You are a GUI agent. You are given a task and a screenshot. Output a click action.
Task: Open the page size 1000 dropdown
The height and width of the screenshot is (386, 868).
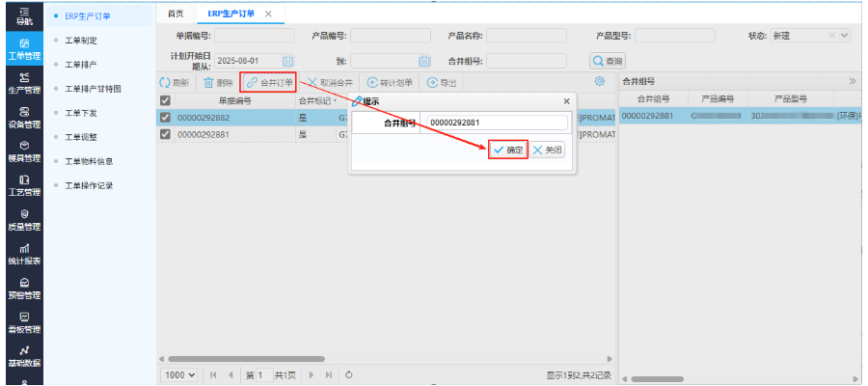point(179,374)
